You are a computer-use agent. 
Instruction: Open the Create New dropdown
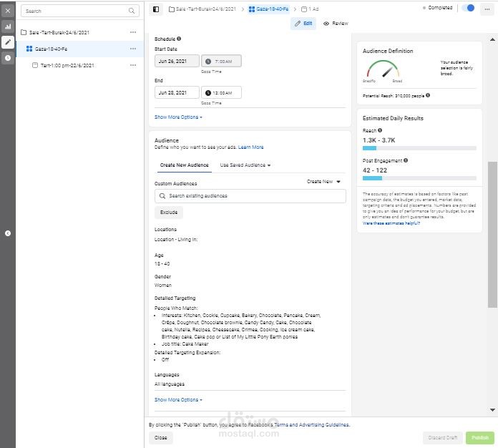[323, 182]
